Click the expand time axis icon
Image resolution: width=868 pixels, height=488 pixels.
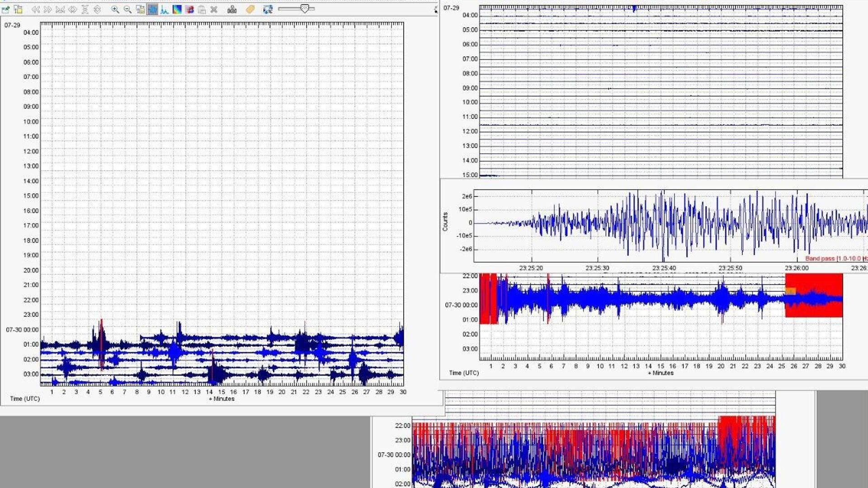(72, 9)
